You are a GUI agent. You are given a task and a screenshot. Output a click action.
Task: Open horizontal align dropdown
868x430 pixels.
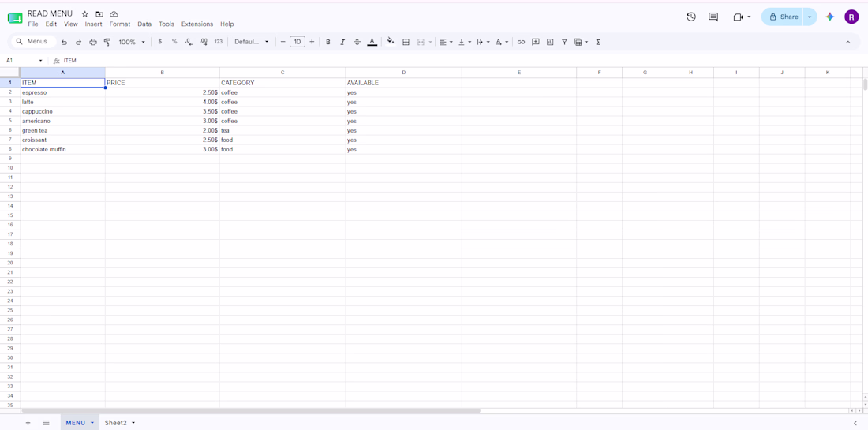446,42
